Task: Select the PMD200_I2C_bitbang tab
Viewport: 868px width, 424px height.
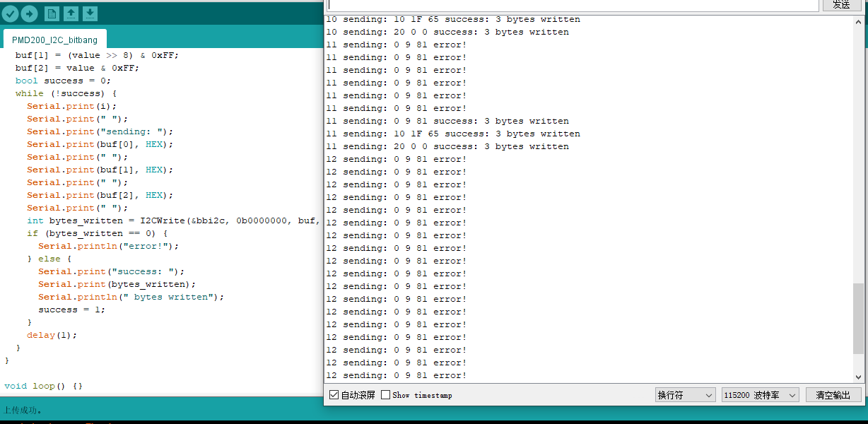Action: 55,40
